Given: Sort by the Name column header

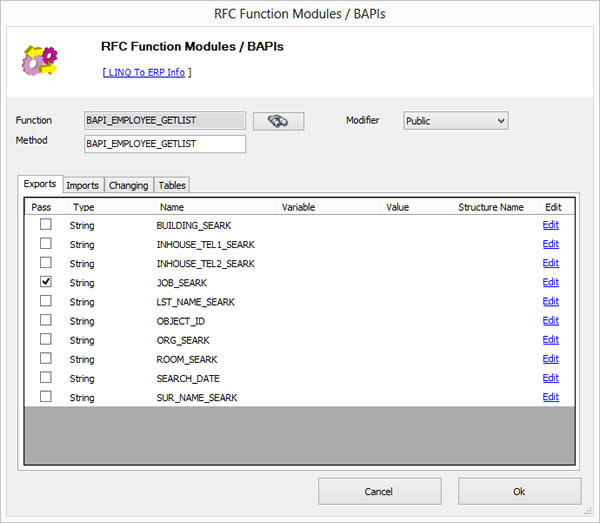Looking at the screenshot, I should (x=171, y=207).
